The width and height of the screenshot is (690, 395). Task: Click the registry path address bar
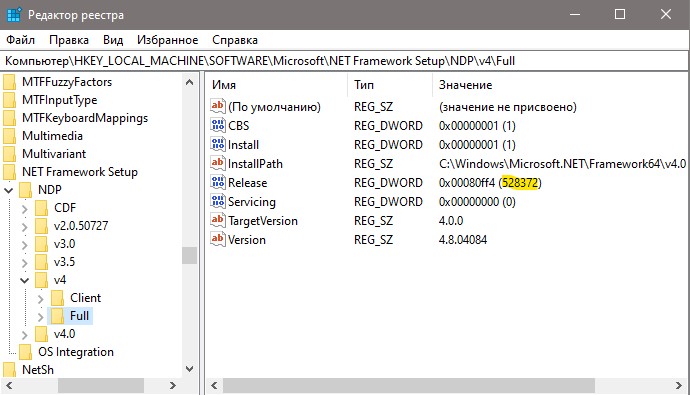345,61
